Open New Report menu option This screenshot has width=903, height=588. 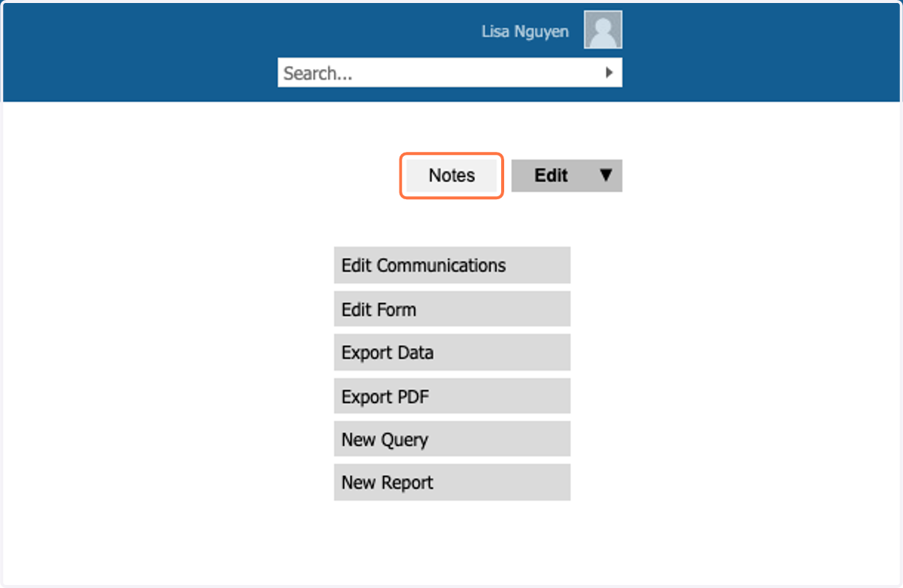tap(452, 483)
